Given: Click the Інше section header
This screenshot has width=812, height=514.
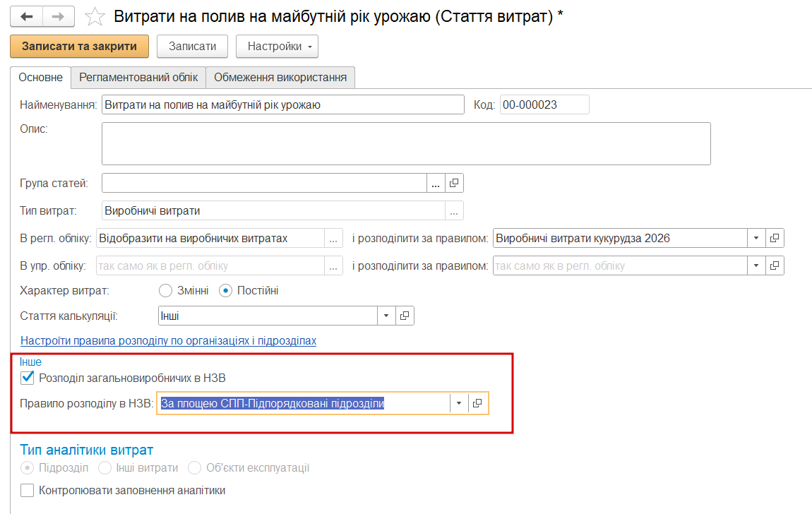Looking at the screenshot, I should 30,361.
